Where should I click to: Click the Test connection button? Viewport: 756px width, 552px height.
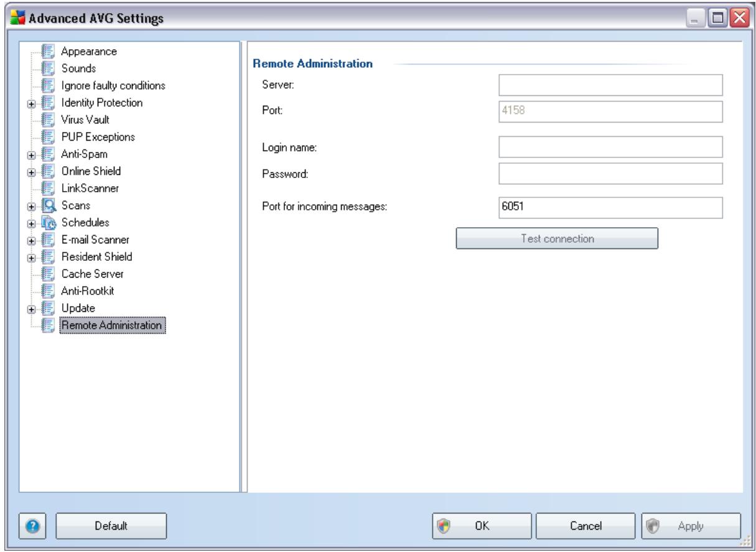tap(557, 238)
